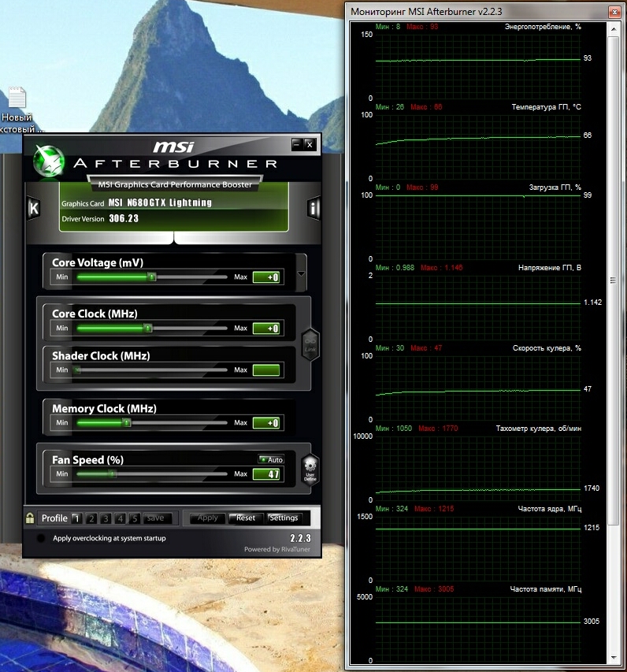Open the Settings dialog
The width and height of the screenshot is (627, 672).
coord(284,518)
